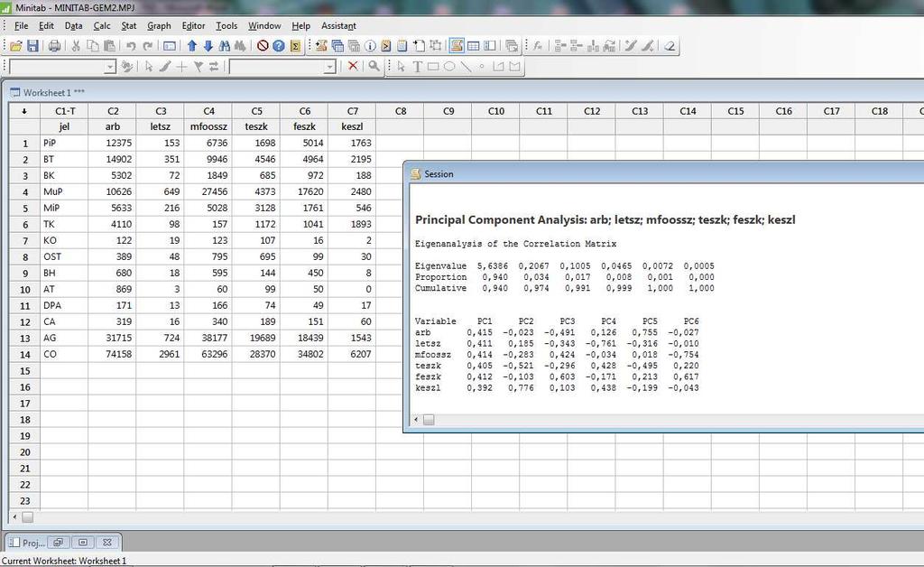The width and height of the screenshot is (924, 567).
Task: Click the Current Data Window grid icon
Action: pos(473,46)
